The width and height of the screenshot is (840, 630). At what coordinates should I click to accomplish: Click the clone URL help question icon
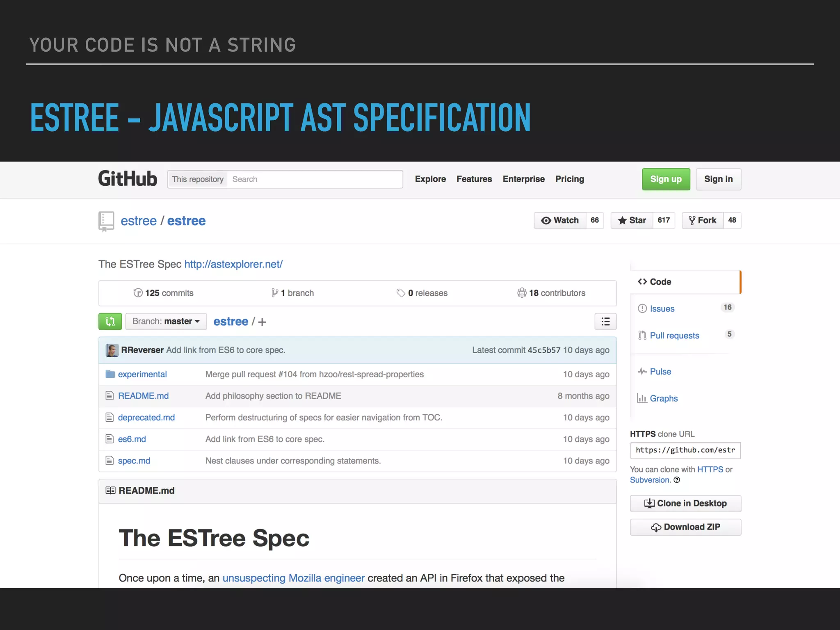pos(677,480)
